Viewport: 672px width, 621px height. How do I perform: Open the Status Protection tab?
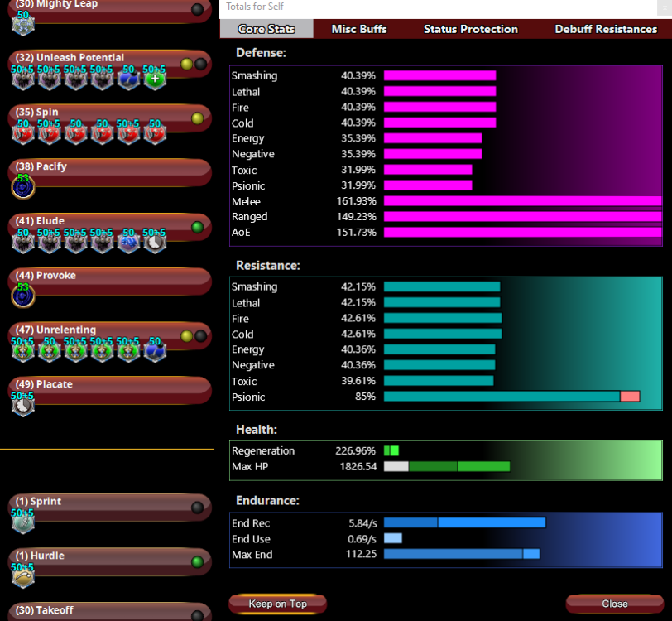[x=470, y=29]
